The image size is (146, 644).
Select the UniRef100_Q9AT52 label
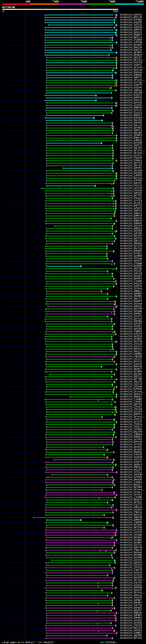(131, 306)
